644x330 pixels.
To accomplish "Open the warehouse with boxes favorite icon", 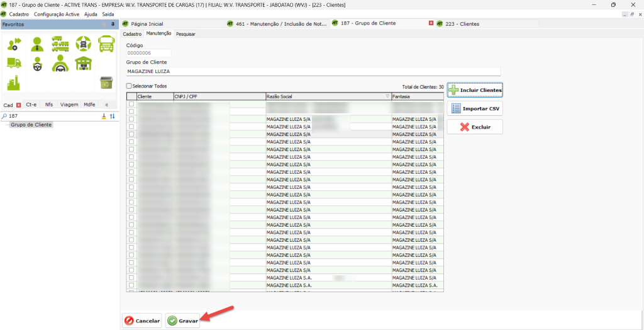I will click(83, 64).
